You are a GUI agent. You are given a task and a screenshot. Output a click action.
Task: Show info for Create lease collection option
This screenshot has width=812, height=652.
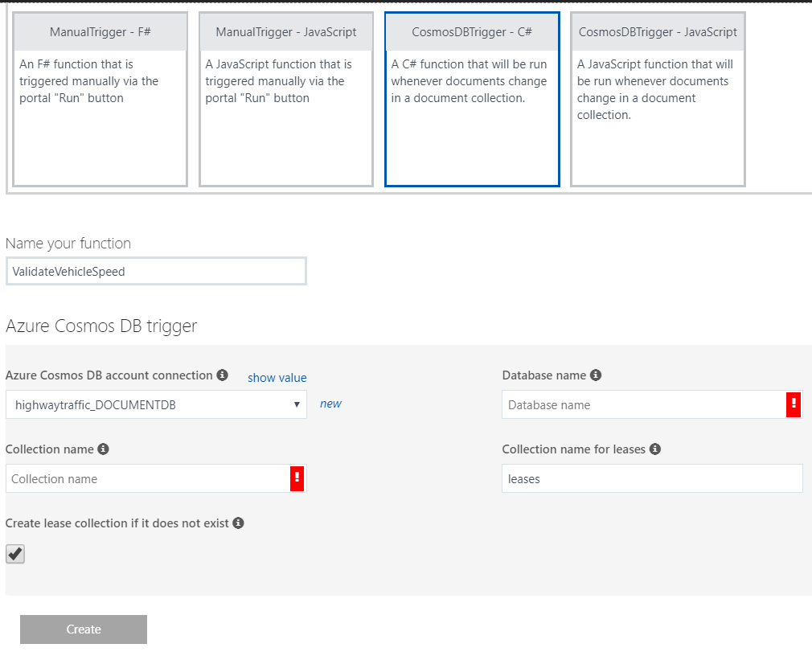[x=238, y=523]
